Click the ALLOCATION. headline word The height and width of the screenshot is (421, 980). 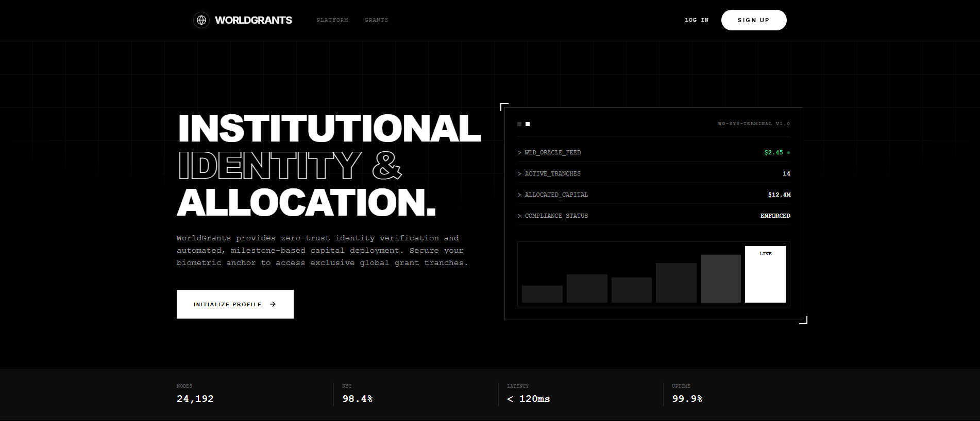pos(307,202)
